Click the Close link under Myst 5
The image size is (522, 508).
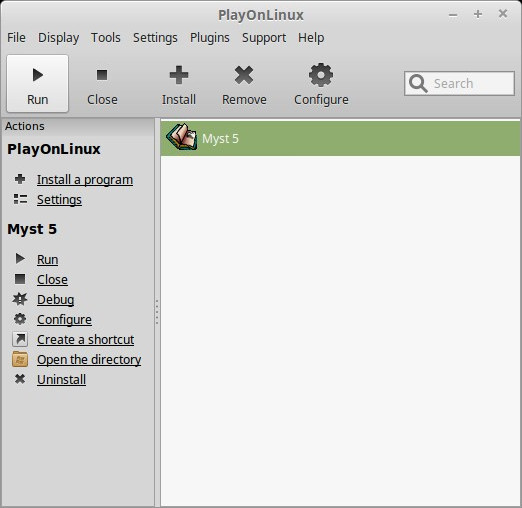coord(52,279)
